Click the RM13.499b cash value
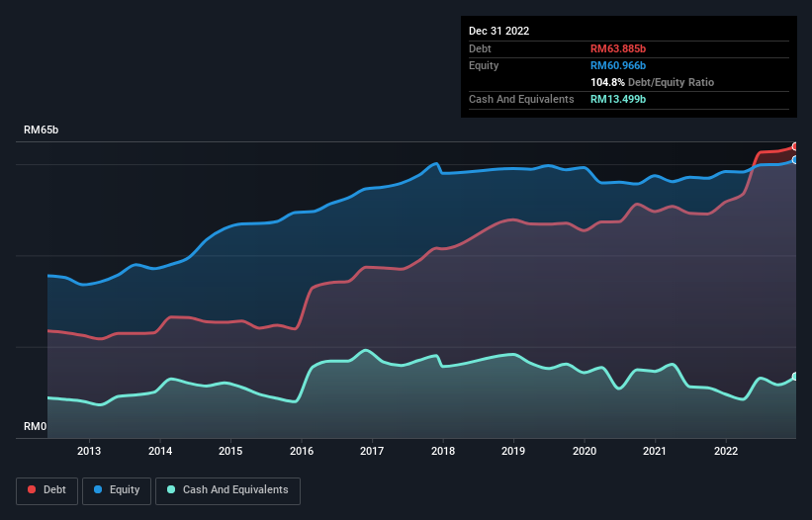This screenshot has height=520, width=812. point(618,99)
